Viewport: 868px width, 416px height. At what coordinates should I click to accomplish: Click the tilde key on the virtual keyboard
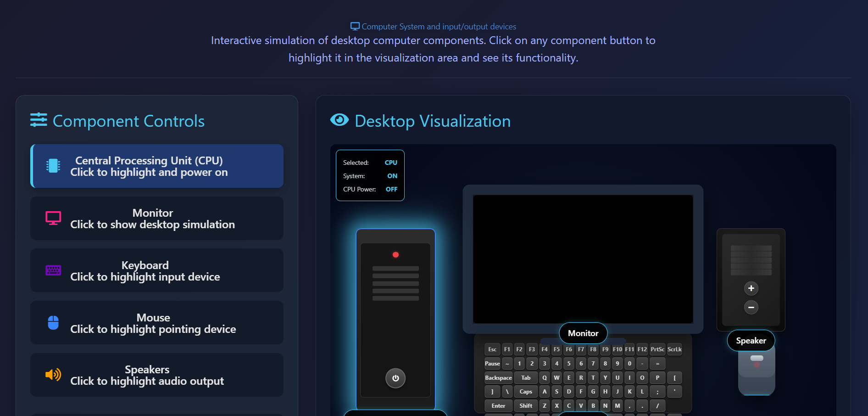click(507, 364)
